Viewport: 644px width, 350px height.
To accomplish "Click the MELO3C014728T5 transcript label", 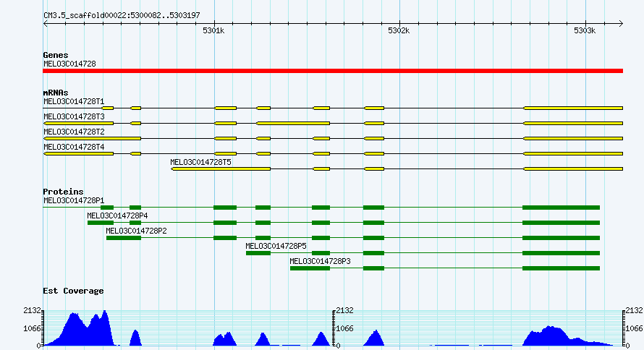I will point(201,162).
